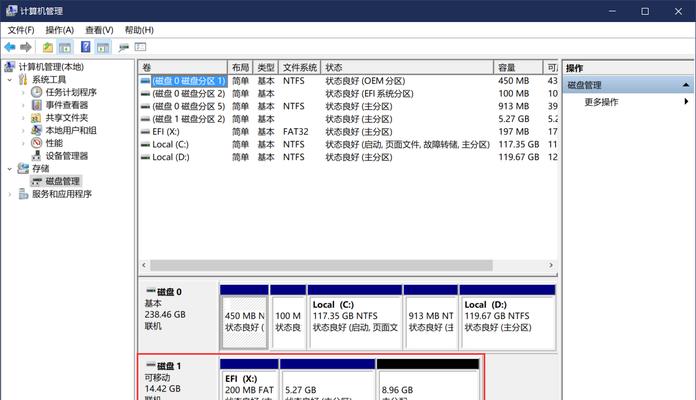Screen dimensions: 696x400
Task: Sort by the 卷 column header
Action: coord(183,67)
